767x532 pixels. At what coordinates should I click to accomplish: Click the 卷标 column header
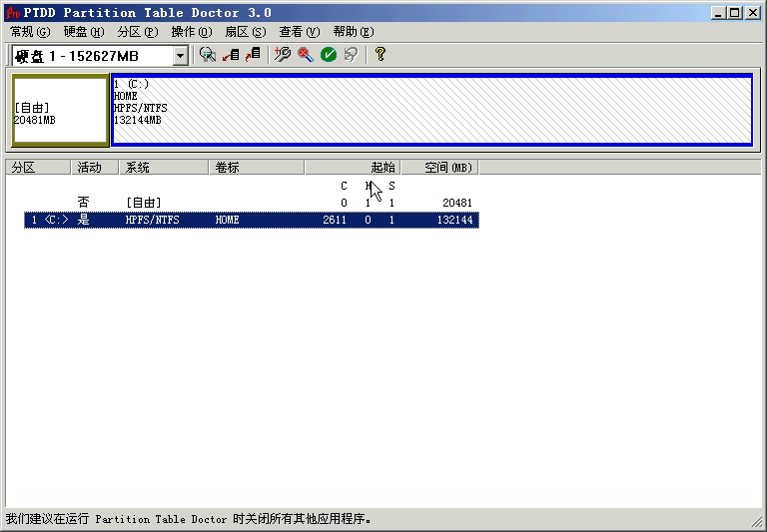tap(257, 168)
